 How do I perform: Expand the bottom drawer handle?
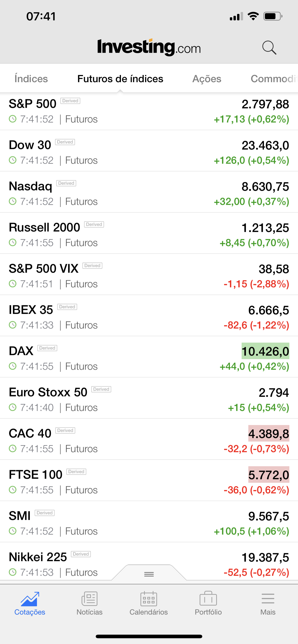[x=149, y=574]
